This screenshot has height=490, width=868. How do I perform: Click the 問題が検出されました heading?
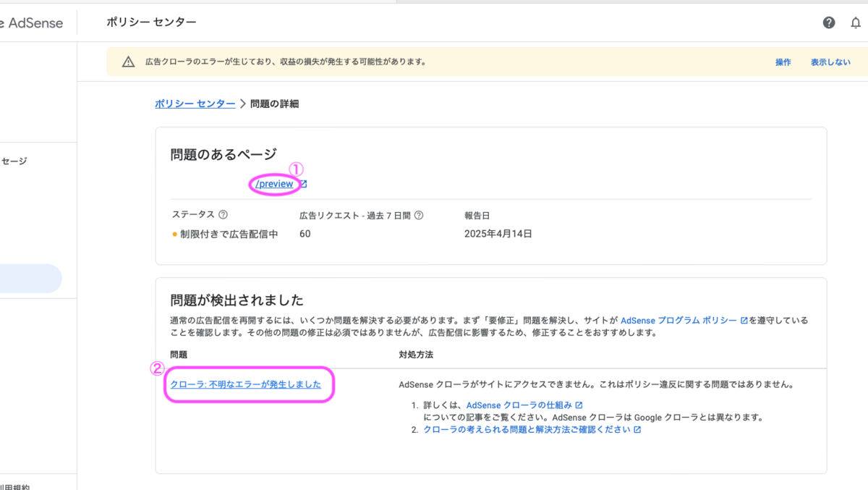237,300
